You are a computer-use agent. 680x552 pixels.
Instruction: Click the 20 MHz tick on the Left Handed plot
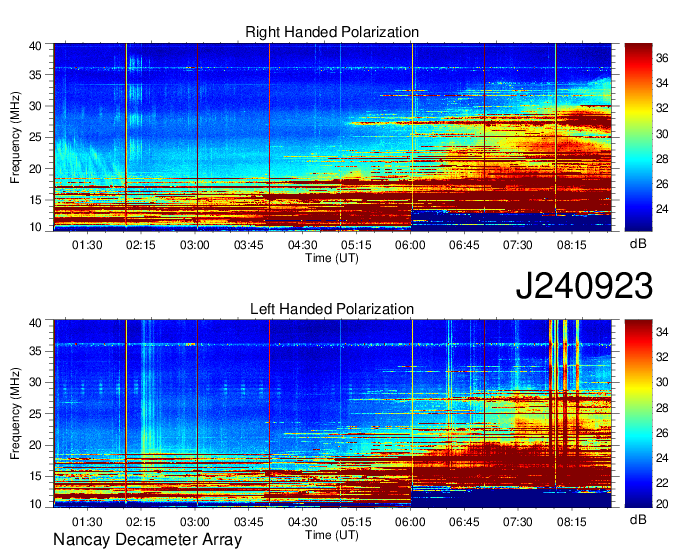click(35, 445)
